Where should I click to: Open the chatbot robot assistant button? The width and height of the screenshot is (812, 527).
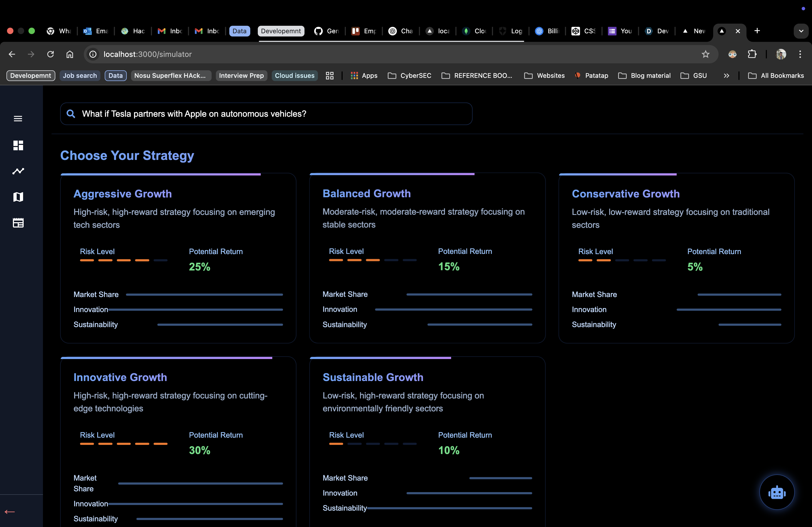777,493
